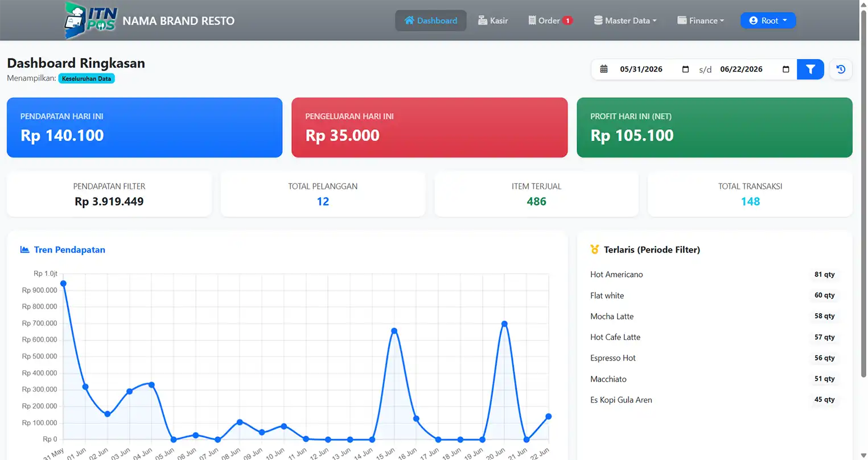
Task: Reset filter with history icon button
Action: coord(841,69)
